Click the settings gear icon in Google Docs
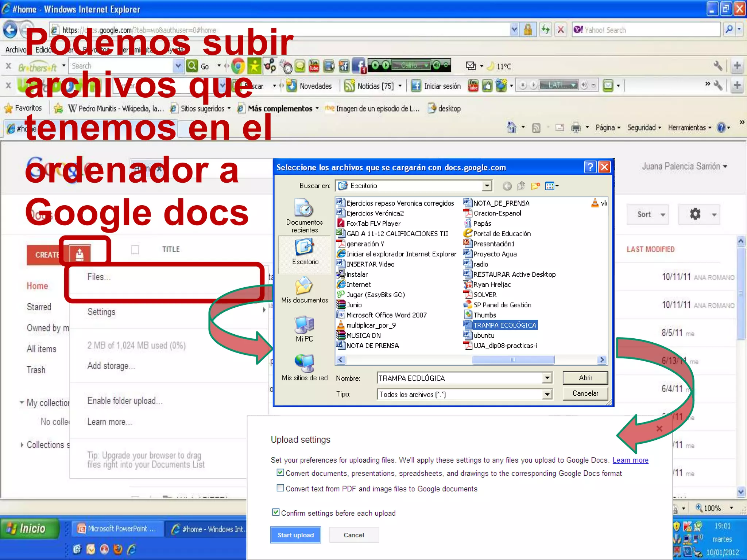This screenshot has height=560, width=747. 695,214
